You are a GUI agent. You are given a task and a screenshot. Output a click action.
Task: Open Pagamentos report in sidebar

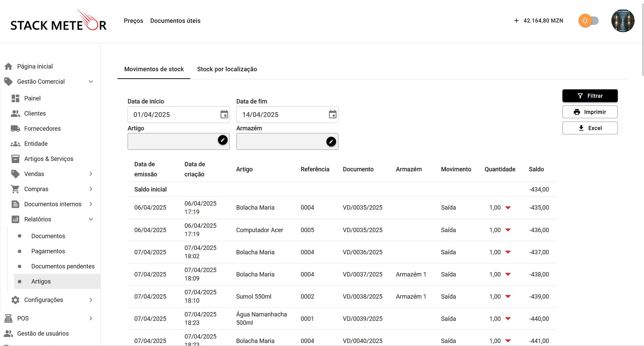48,251
